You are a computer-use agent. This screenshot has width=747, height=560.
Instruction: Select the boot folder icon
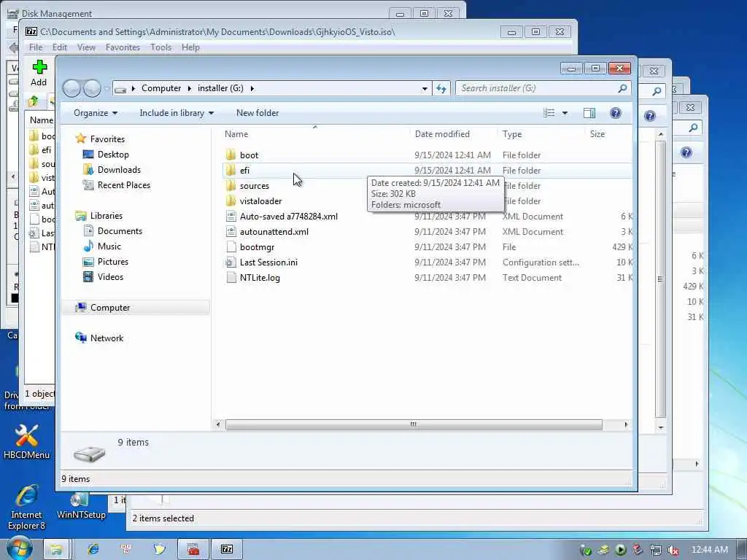click(x=231, y=155)
